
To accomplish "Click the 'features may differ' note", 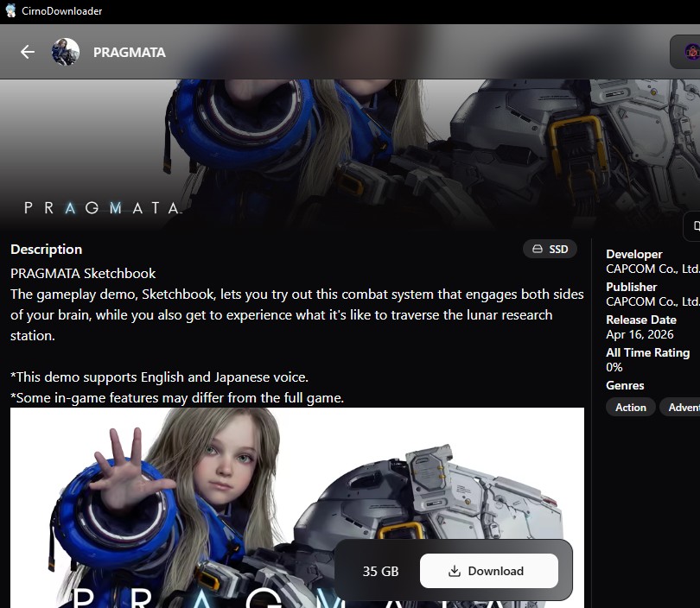I will (x=177, y=398).
